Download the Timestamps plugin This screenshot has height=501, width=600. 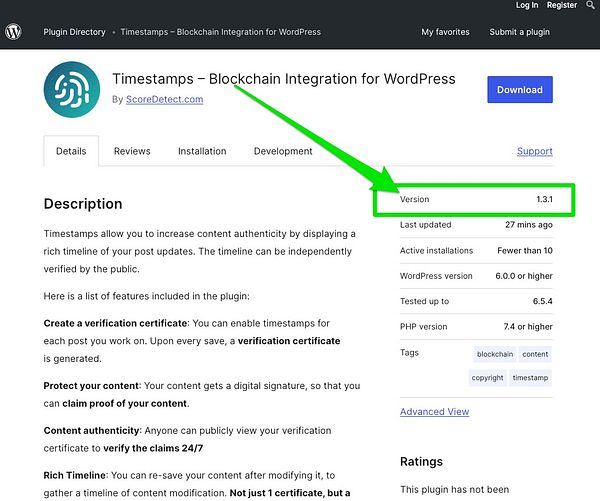click(x=520, y=90)
